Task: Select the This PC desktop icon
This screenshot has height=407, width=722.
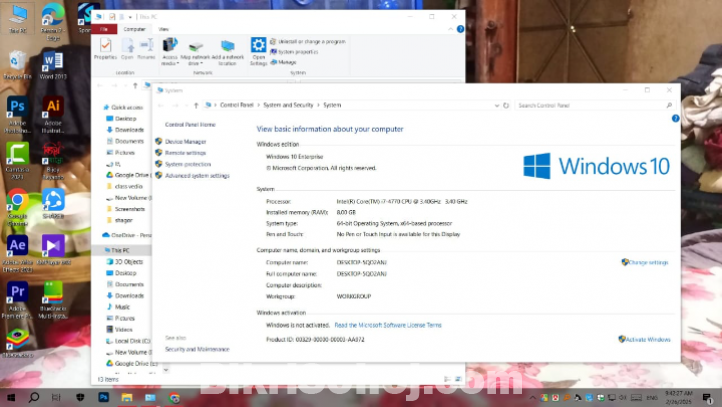Action: coord(17,19)
